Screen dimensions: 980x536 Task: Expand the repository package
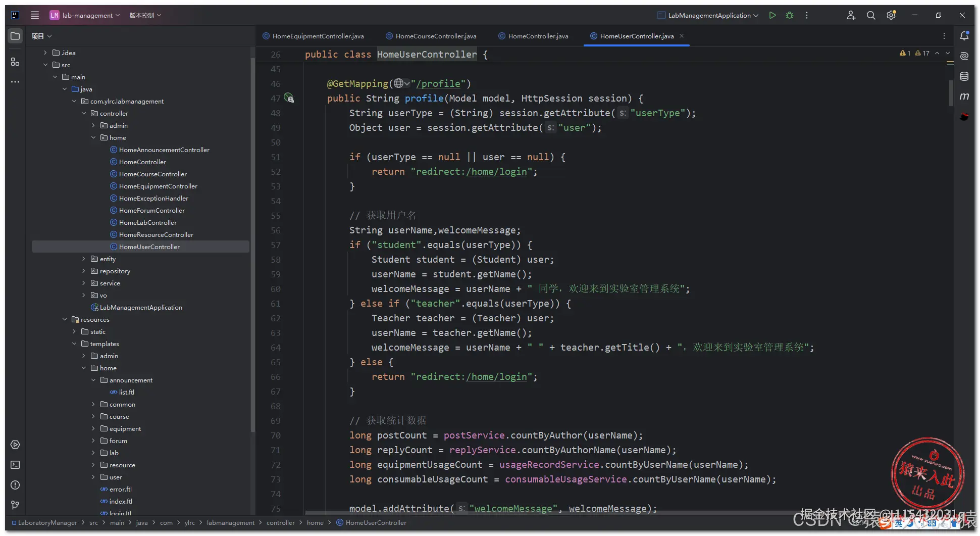click(84, 271)
